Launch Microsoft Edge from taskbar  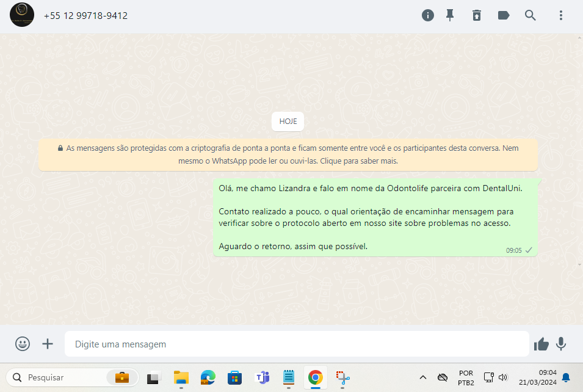tap(208, 378)
